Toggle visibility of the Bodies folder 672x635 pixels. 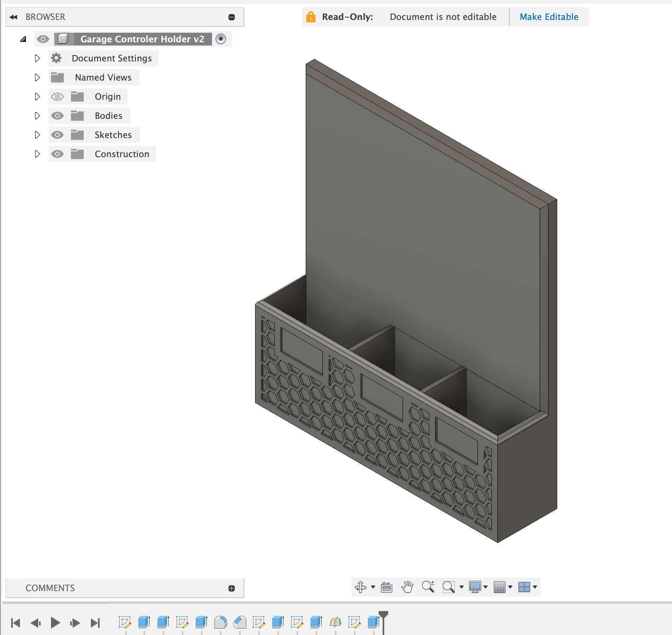click(57, 116)
